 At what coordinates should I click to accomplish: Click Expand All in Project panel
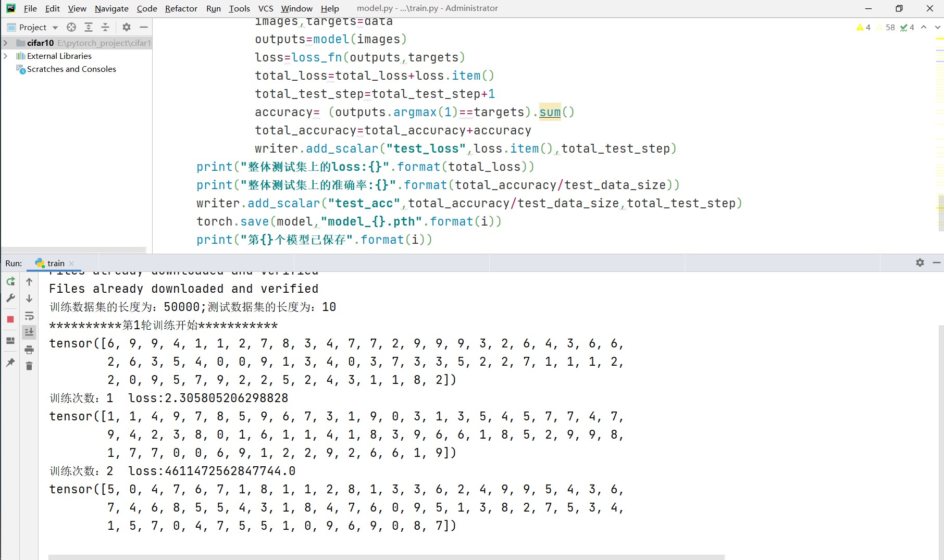[89, 27]
